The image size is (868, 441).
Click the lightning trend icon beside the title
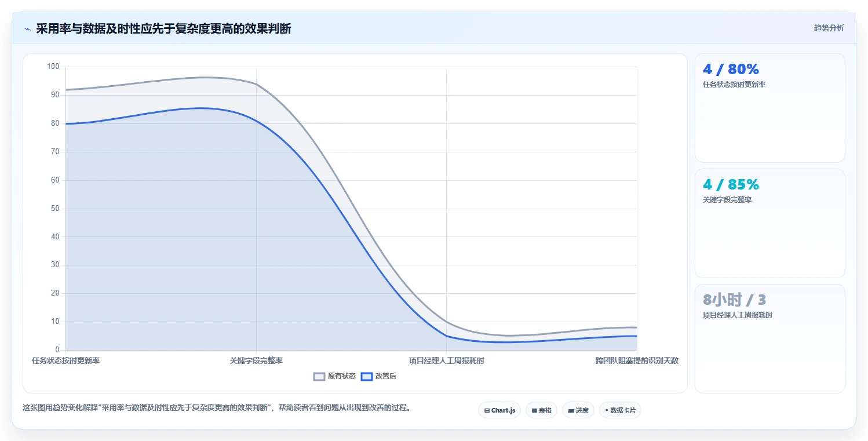point(27,29)
